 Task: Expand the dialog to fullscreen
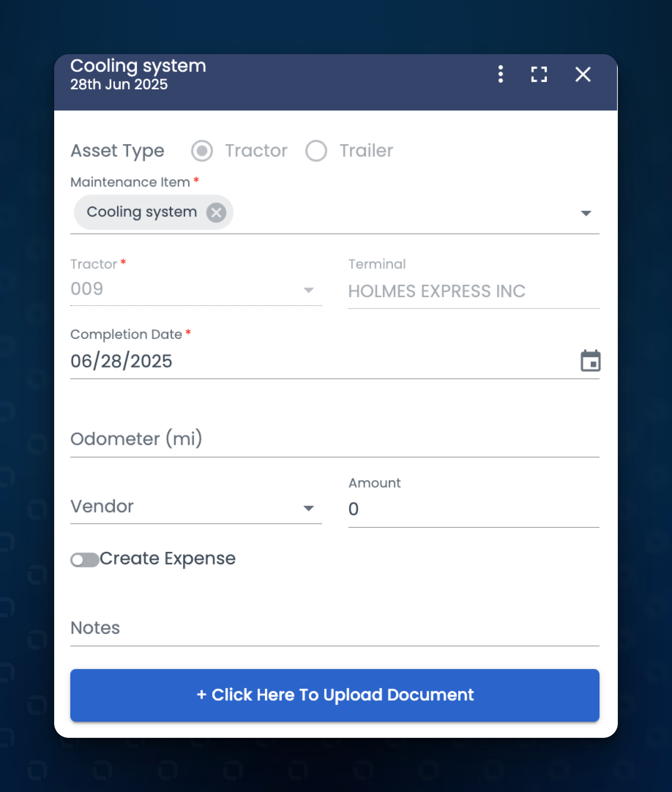pos(539,74)
